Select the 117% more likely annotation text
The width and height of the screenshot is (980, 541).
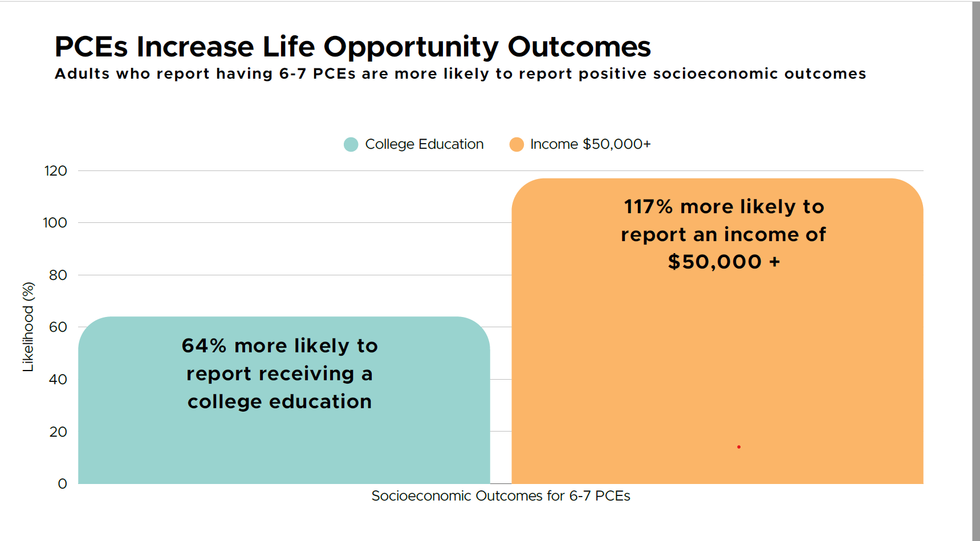pos(723,234)
